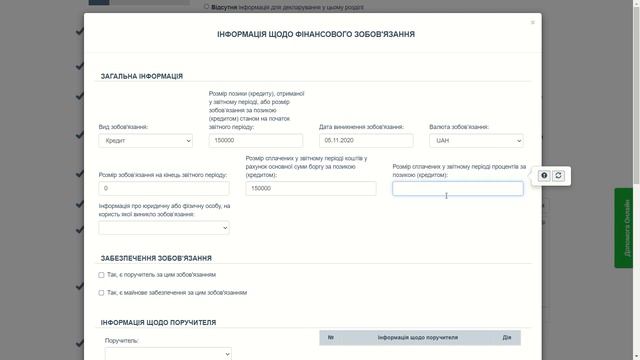This screenshot has height=360, width=640.
Task: Click the 'ІНФОРМАЦІЯ ЩОДО ПОРУЧИТЕЛЯ' section heading
Action: click(158, 322)
